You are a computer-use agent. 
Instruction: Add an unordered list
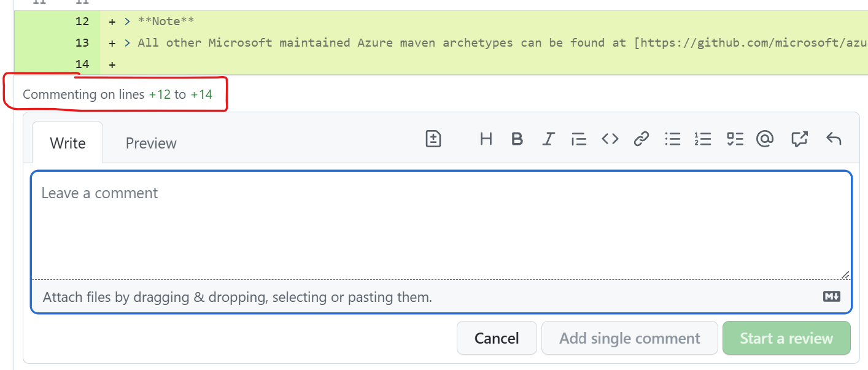coord(672,139)
